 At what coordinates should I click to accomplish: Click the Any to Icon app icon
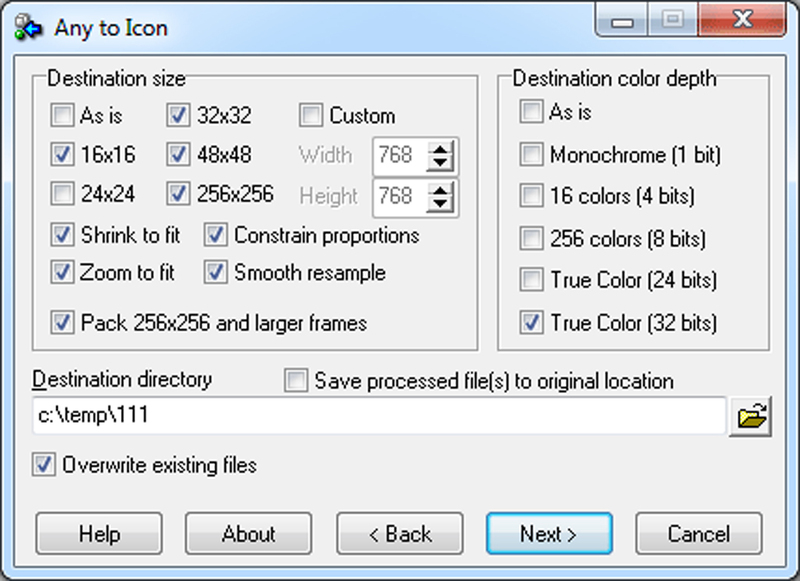(28, 28)
